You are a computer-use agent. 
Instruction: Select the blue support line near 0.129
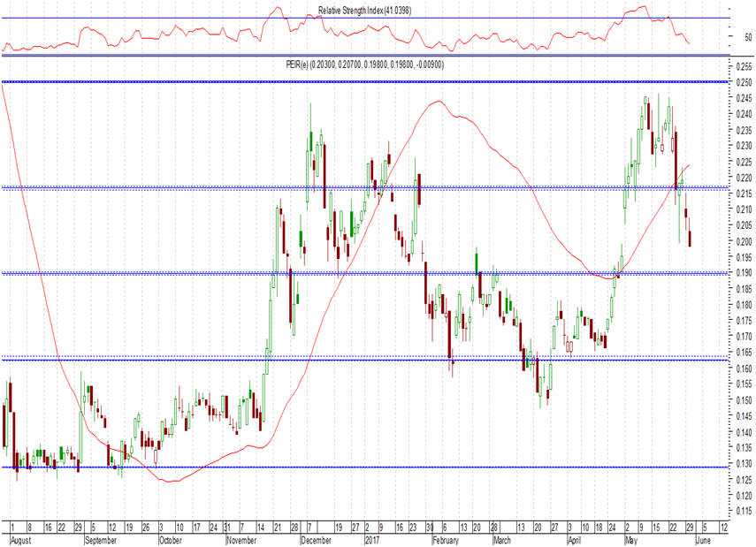coord(354,467)
